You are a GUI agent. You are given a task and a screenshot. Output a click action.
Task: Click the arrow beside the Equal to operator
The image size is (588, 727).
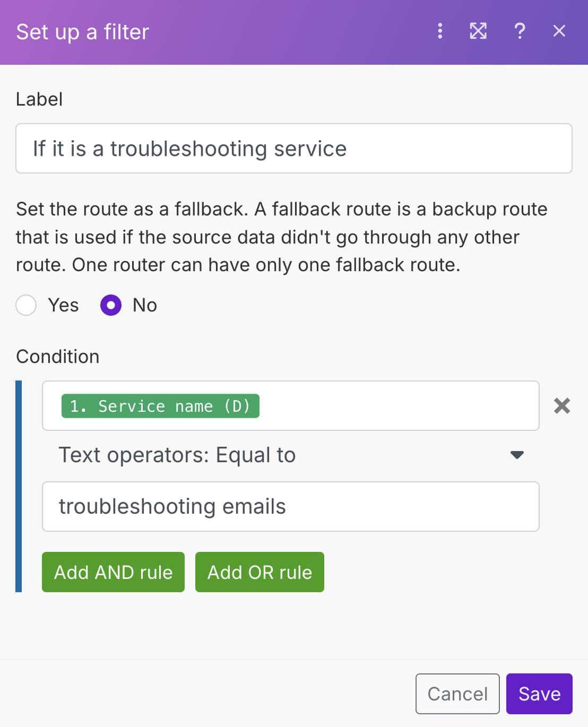coord(516,455)
